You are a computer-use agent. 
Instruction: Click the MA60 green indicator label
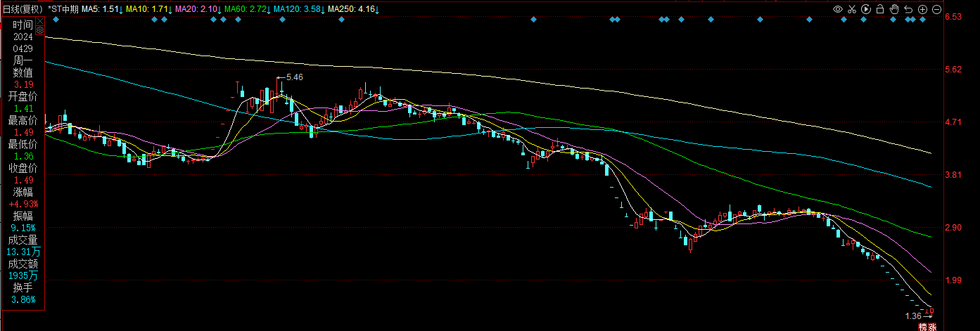click(247, 9)
